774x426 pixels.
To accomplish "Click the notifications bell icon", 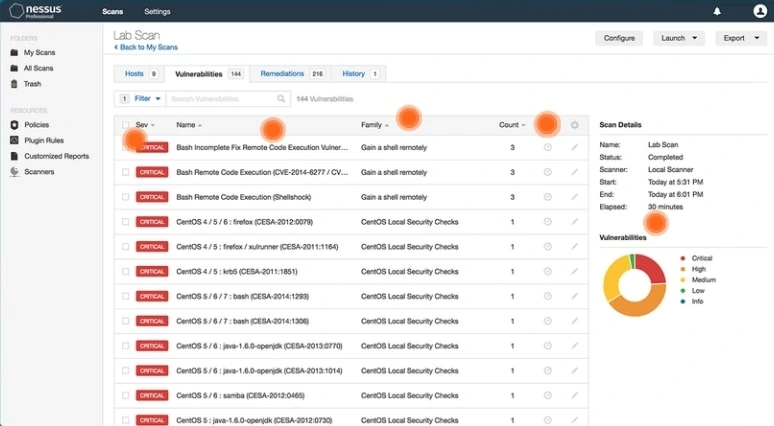I will pyautogui.click(x=717, y=11).
